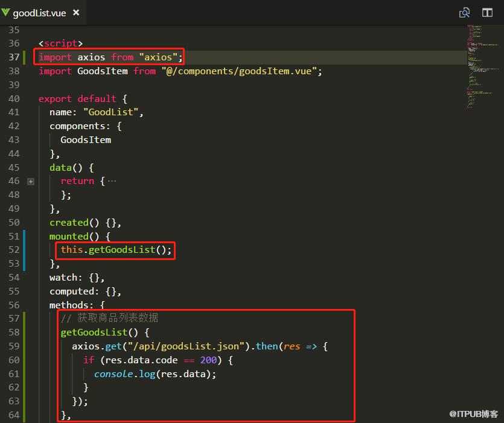Click the "@/components/goodsItem.vue" import path
The height and width of the screenshot is (423, 504).
click(x=239, y=71)
